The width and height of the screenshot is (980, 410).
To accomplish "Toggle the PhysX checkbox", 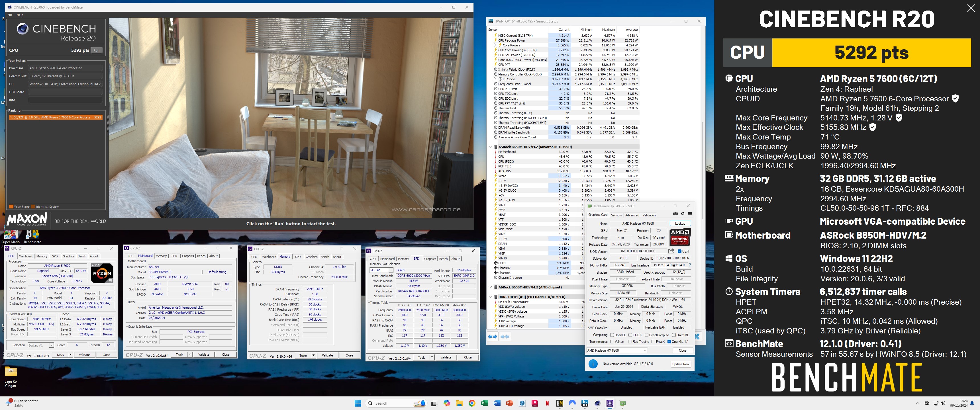I will click(653, 342).
